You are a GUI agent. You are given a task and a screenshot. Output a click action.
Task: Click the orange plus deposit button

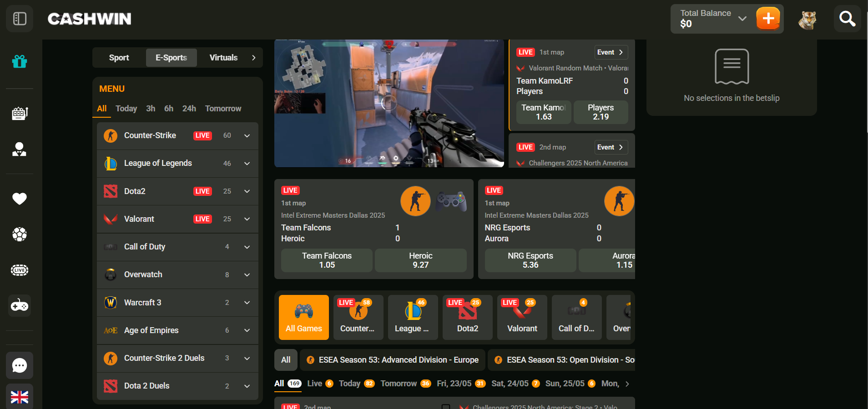click(768, 19)
